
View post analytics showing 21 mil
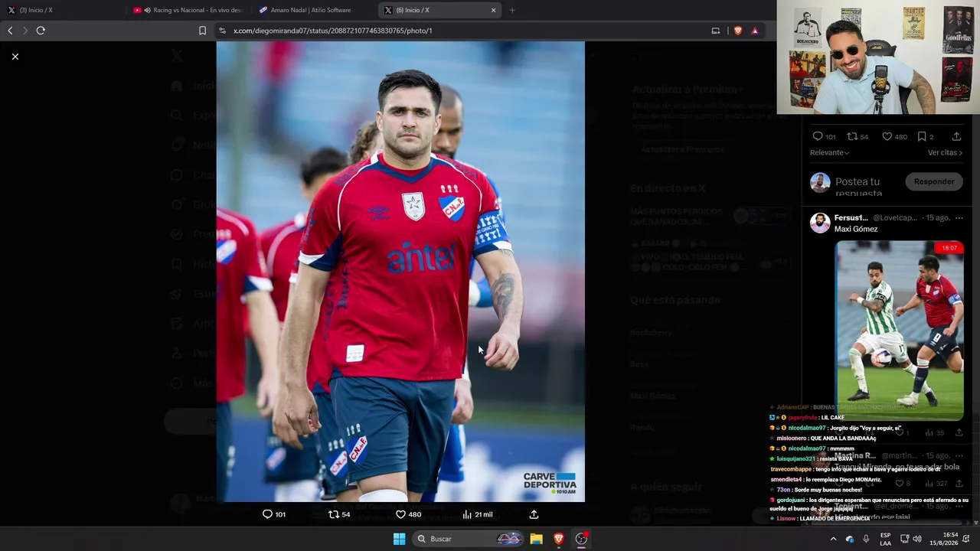(x=477, y=514)
